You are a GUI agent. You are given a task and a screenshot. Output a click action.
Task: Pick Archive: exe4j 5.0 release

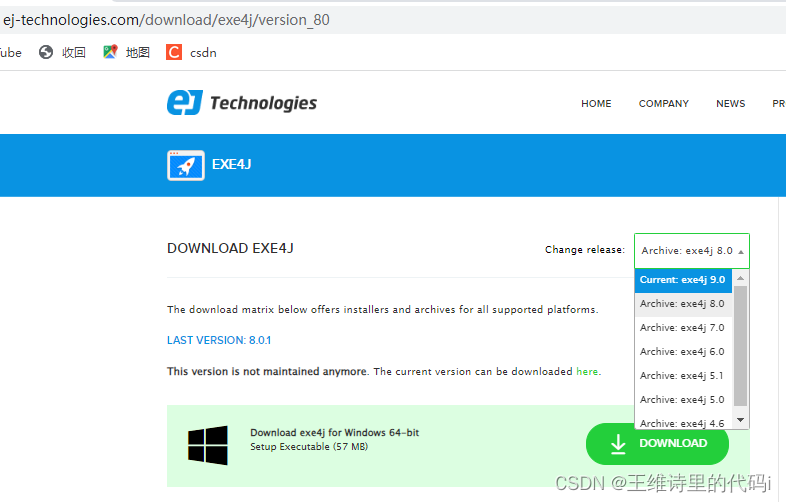click(x=683, y=400)
